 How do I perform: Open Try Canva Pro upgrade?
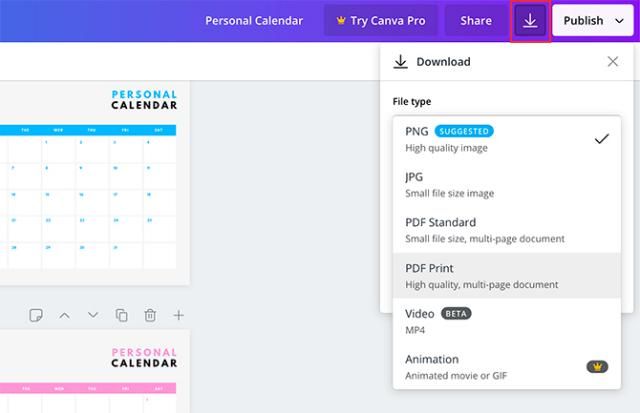pos(380,20)
